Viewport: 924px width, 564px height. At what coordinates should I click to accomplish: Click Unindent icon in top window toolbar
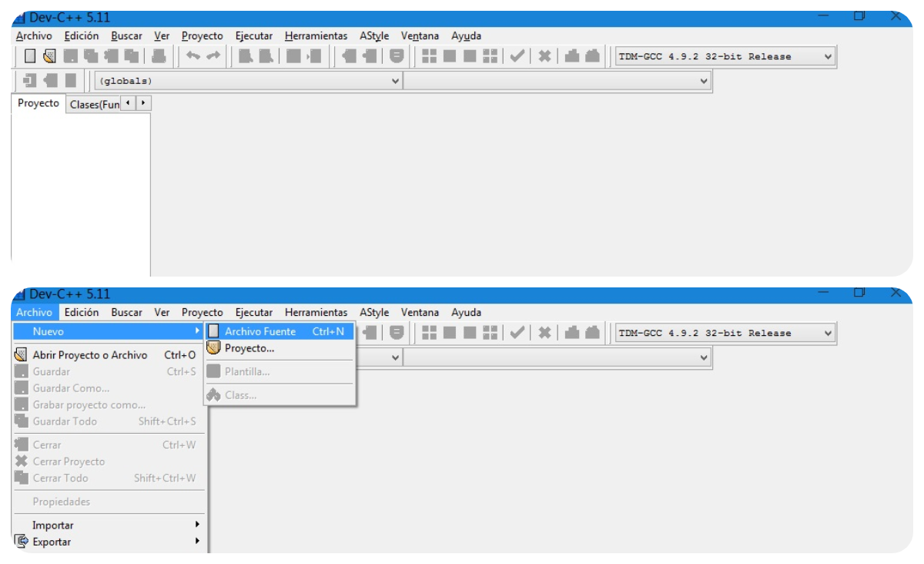pos(370,56)
